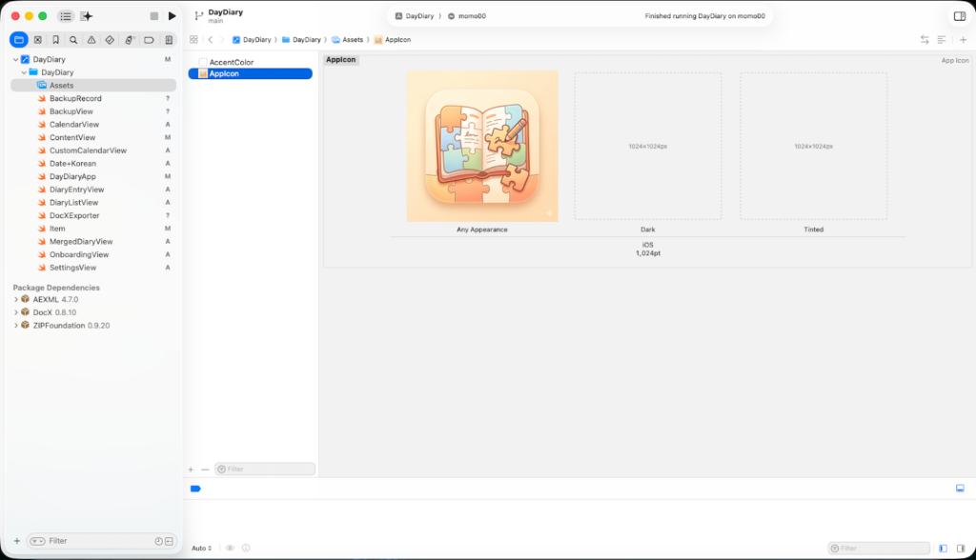Open the Find navigator magnifier icon
The height and width of the screenshot is (560, 976).
73,40
